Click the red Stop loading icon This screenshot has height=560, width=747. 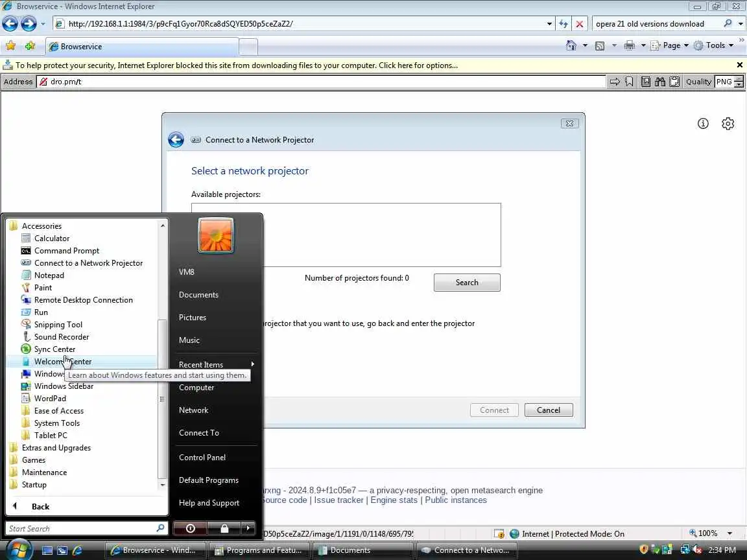579,24
